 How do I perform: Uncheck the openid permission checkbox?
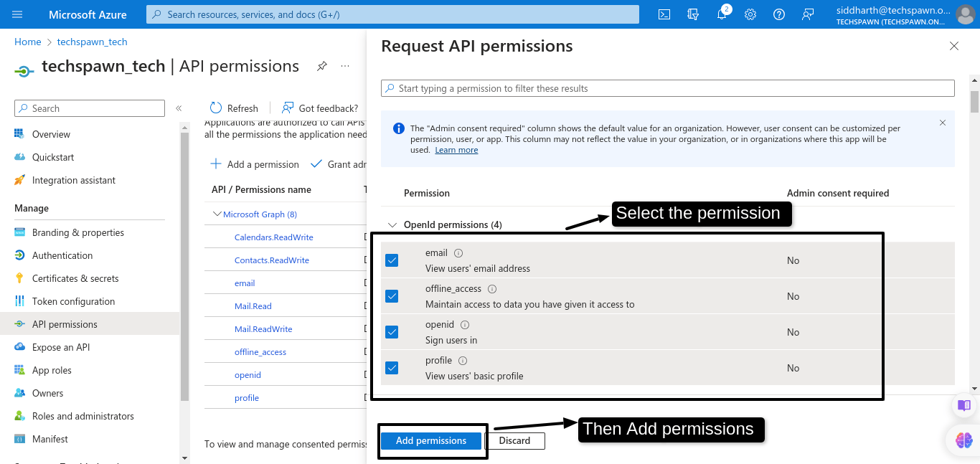392,332
